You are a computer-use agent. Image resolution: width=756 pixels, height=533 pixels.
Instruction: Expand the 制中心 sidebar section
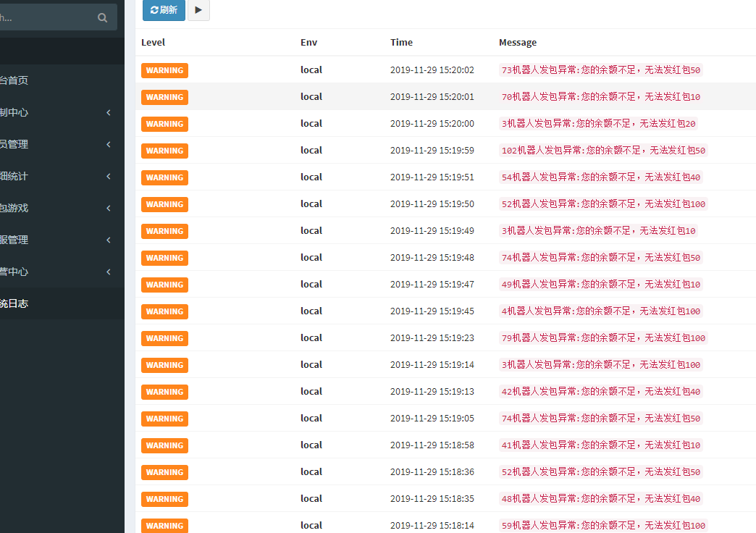(54, 112)
